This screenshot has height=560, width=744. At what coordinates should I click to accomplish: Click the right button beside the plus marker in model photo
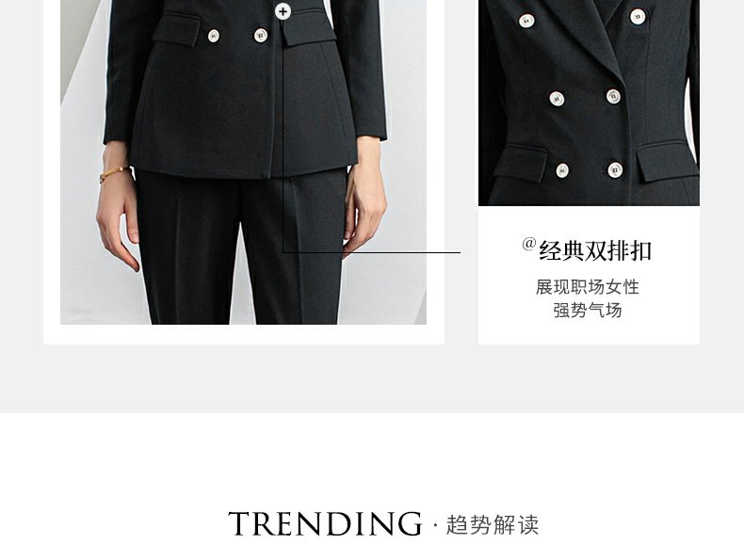[x=261, y=35]
